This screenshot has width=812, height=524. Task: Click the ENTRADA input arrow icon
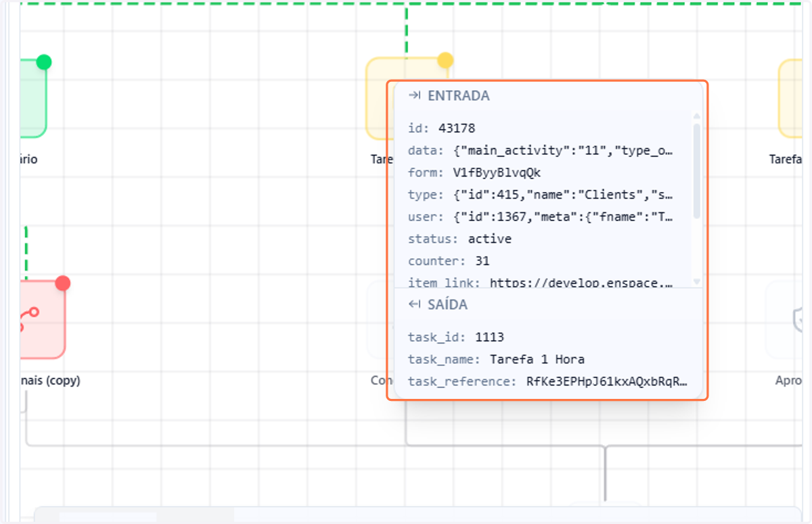point(415,96)
